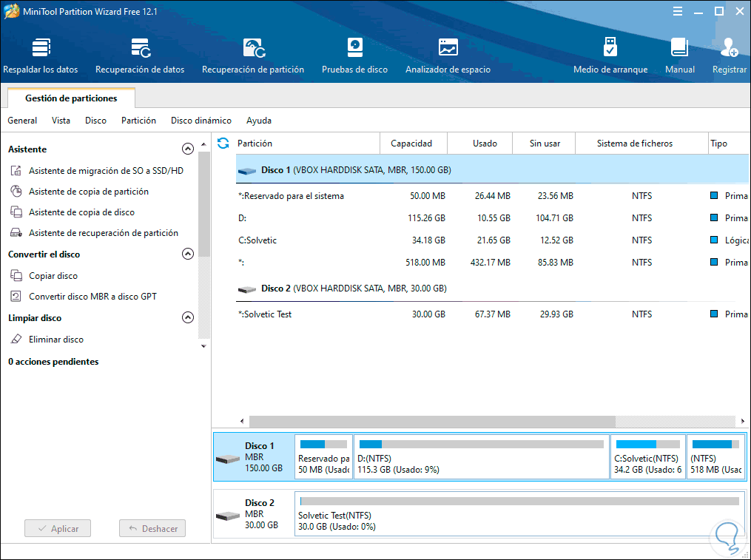Image resolution: width=751 pixels, height=560 pixels.
Task: Launch Recuperación de datos tool
Action: (140, 55)
